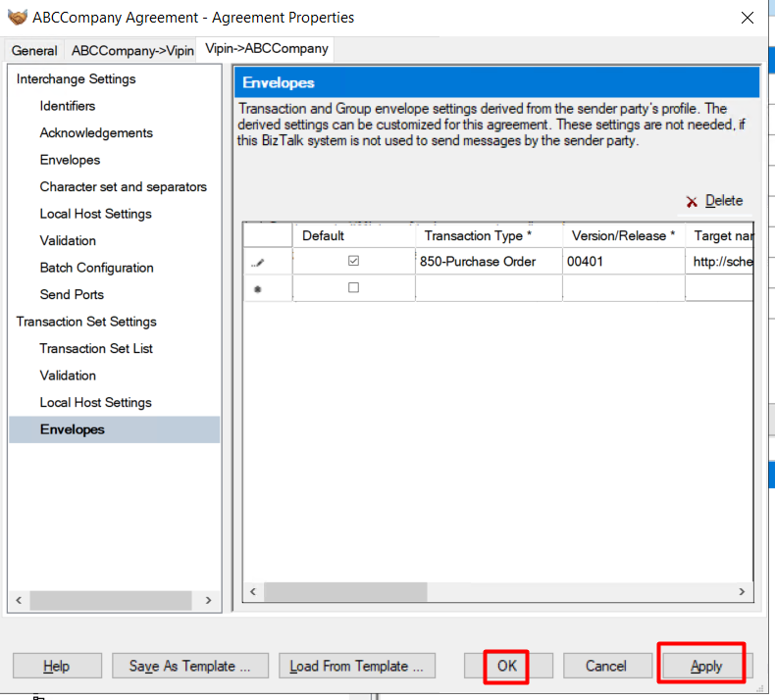Click grid horizontal scrollbar left arrow
Screen dimensions: 775x700
coord(253,592)
